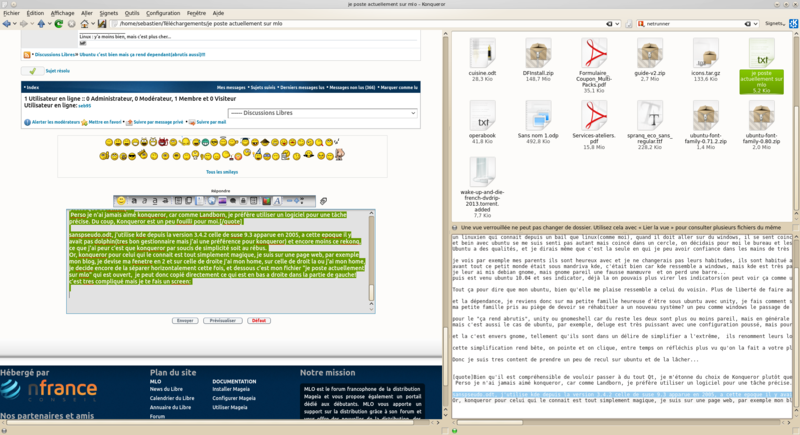The height and width of the screenshot is (435, 800).
Task: Click the 'Sujet résolu' green checkmark
Action: [x=32, y=71]
